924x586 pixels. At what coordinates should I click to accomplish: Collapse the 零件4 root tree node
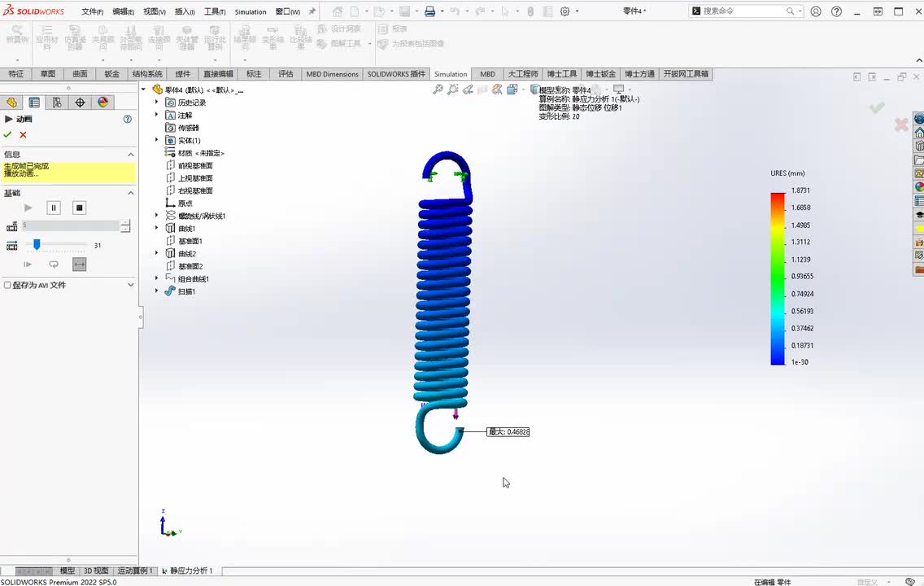(143, 90)
